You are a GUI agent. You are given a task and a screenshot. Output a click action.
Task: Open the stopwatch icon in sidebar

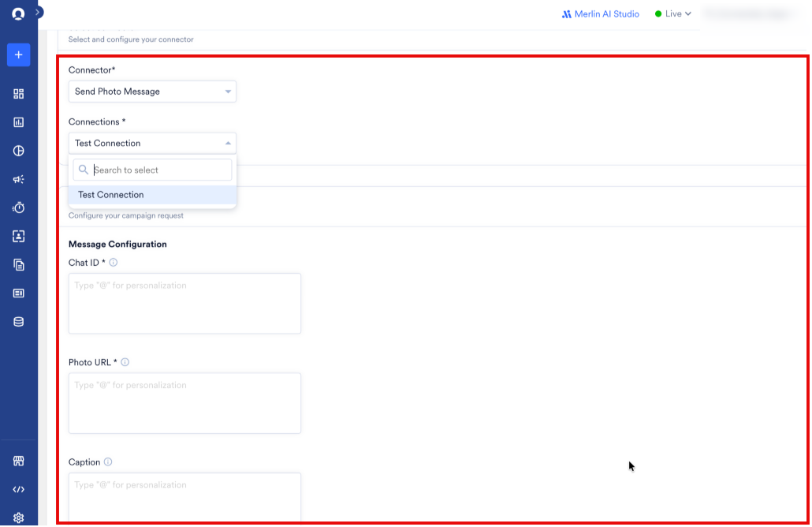[x=19, y=207]
